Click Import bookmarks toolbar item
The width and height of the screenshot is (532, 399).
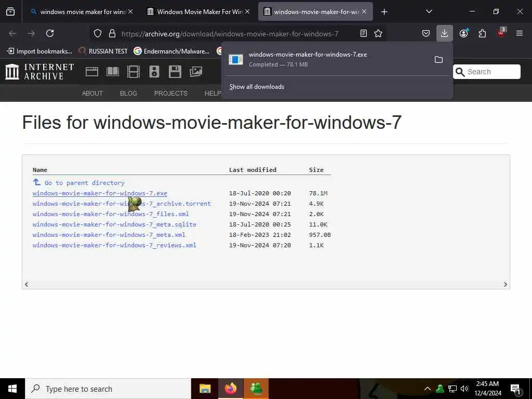[x=39, y=51]
